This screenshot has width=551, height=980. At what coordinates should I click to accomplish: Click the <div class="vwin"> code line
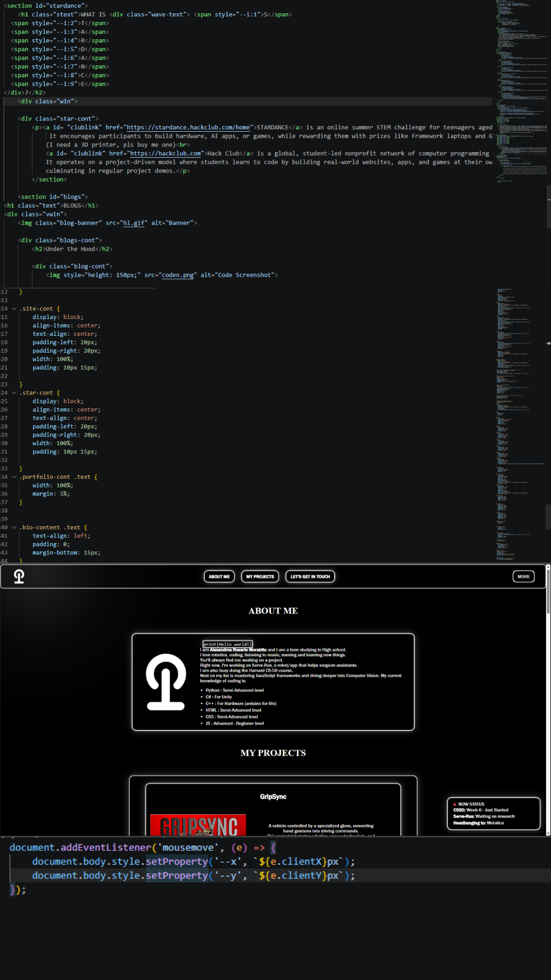pos(35,214)
